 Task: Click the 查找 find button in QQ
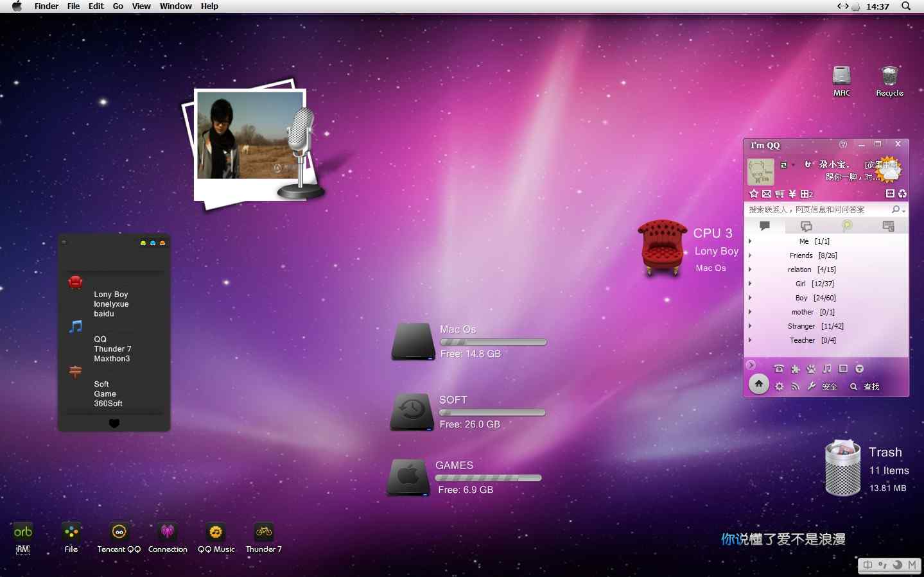click(x=865, y=387)
